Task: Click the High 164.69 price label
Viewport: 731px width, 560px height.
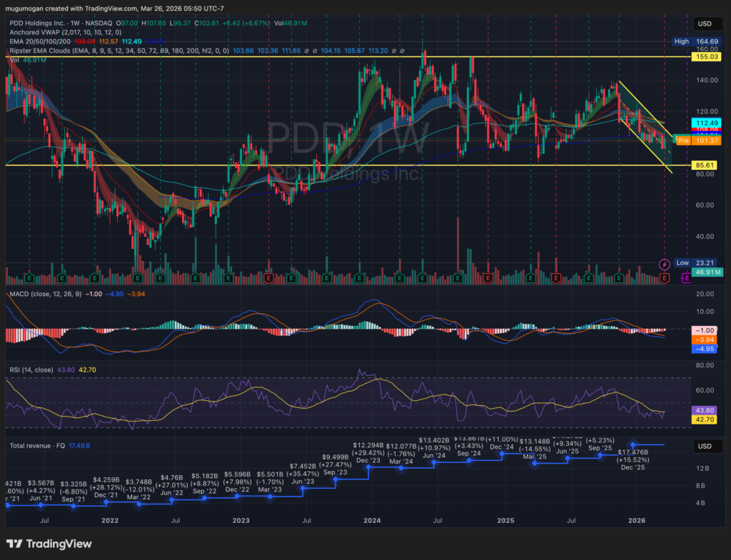Action: (702, 41)
